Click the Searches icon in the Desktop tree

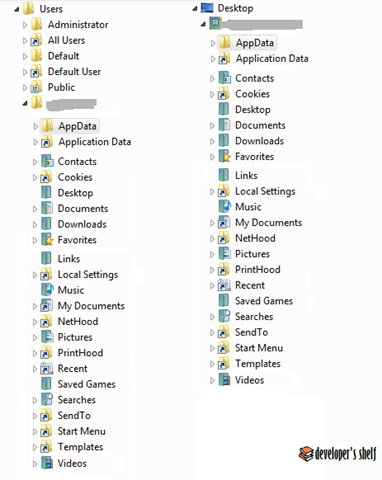point(225,316)
